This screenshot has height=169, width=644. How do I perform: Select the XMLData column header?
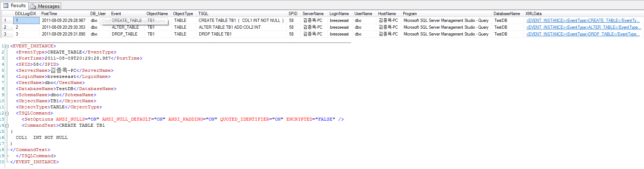[x=584, y=14]
